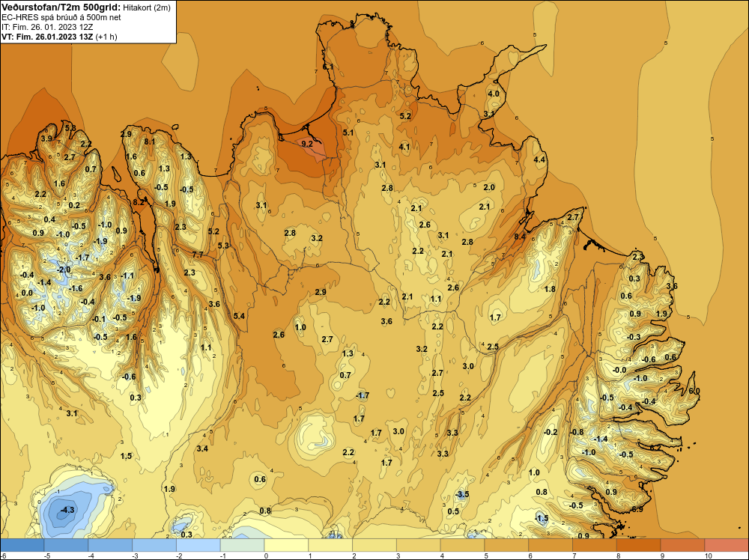Click the legend color swatch between -2 and -1
This screenshot has height=560, width=749.
pos(198,545)
